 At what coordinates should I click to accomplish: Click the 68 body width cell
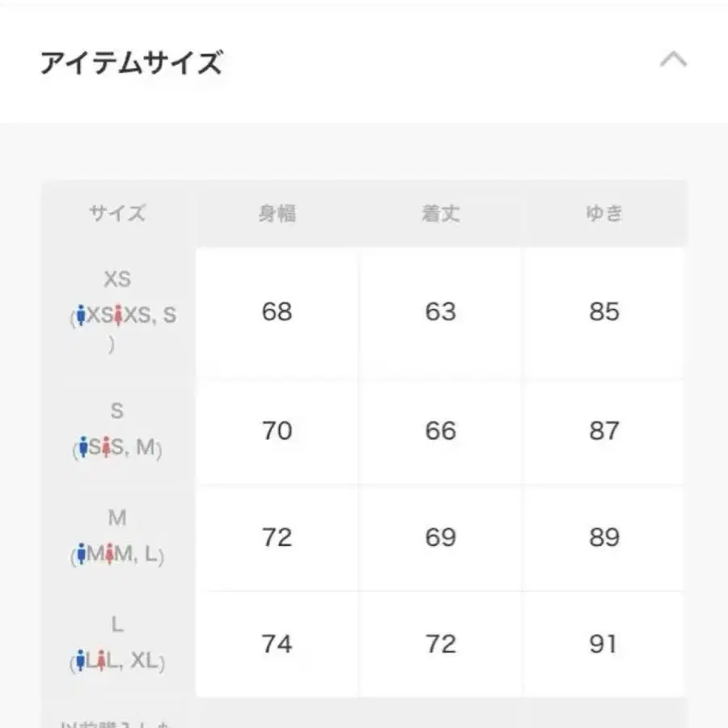tap(277, 312)
